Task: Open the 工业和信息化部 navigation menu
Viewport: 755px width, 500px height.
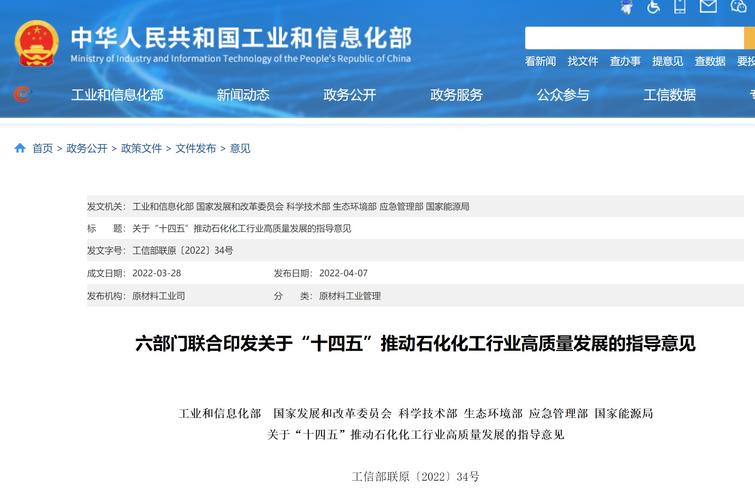Action: (117, 95)
